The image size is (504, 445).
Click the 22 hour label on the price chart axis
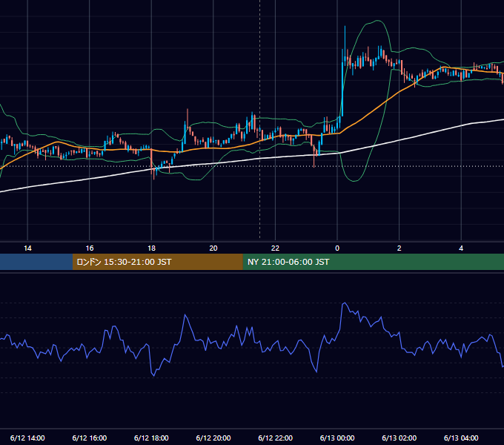(275, 248)
